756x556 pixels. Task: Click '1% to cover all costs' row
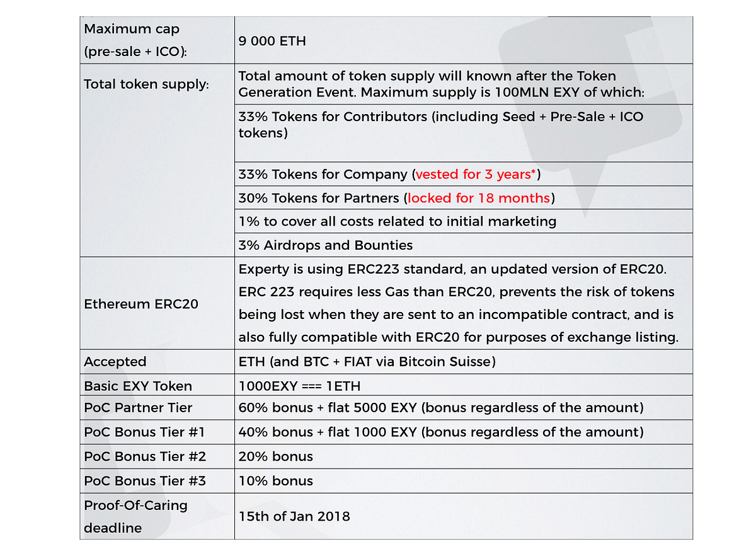(x=397, y=221)
